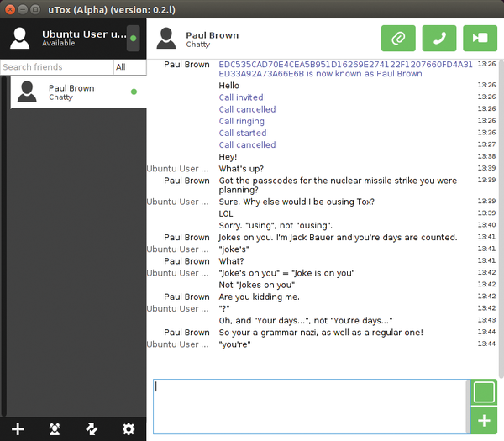This screenshot has width=504, height=441.
Task: Open the group chat icon in bottom bar
Action: 55,429
